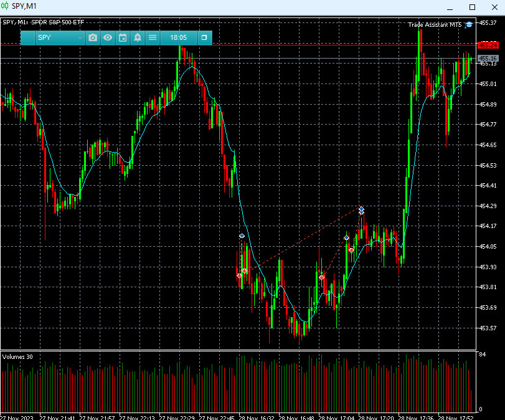Click the chart icon in title bar
This screenshot has width=505, height=420.
[5, 6]
